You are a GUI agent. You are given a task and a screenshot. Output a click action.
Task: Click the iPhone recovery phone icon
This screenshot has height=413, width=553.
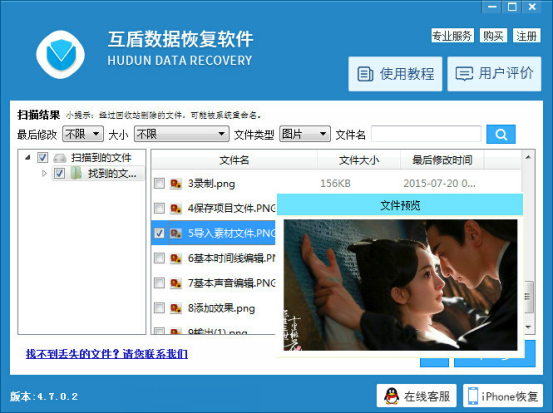[x=473, y=396]
